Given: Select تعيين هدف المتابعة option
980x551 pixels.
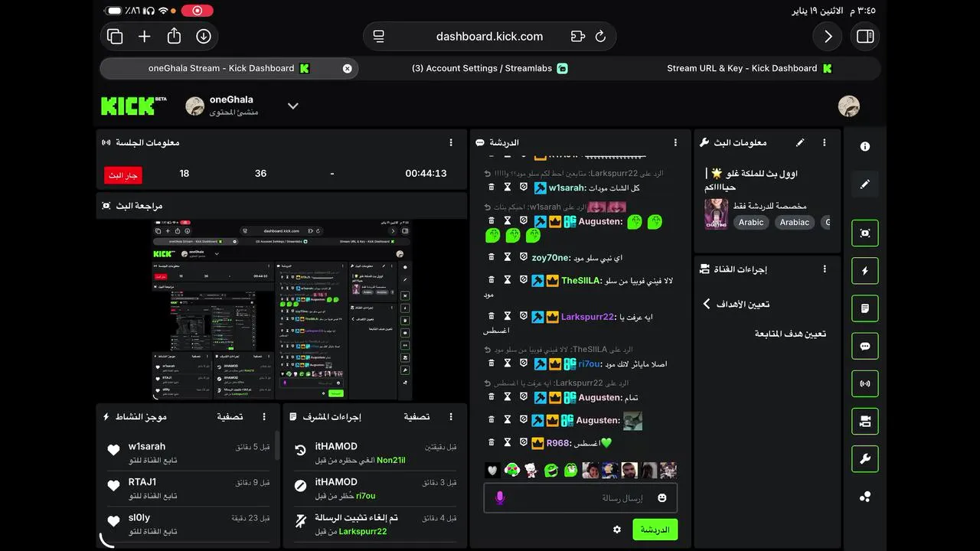Looking at the screenshot, I should pyautogui.click(x=790, y=334).
